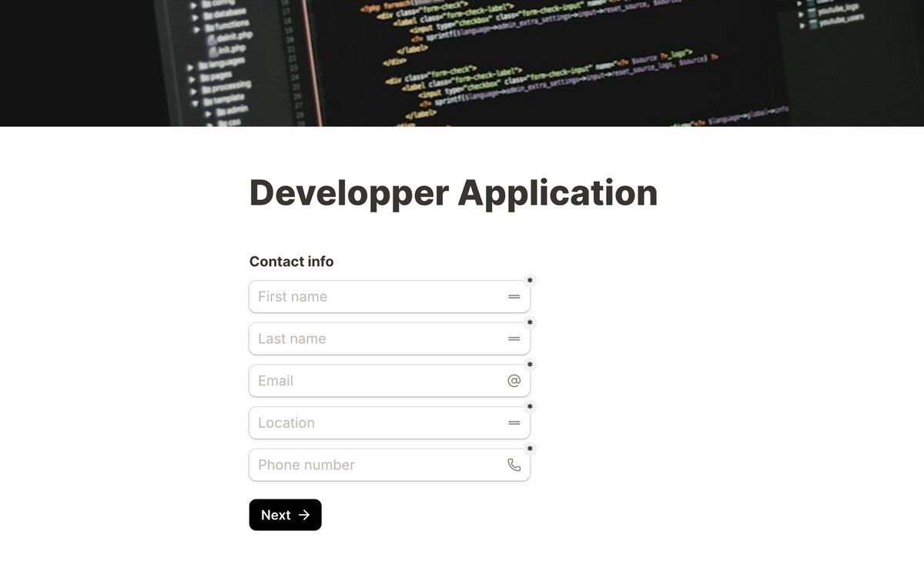Click the short-text icon in Last name field
The height and width of the screenshot is (574, 924).
[x=514, y=339]
